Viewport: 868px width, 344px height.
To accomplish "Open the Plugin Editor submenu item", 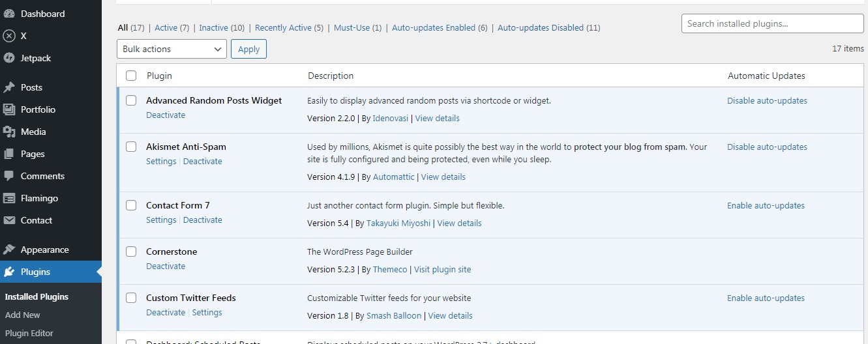I will pos(29,333).
